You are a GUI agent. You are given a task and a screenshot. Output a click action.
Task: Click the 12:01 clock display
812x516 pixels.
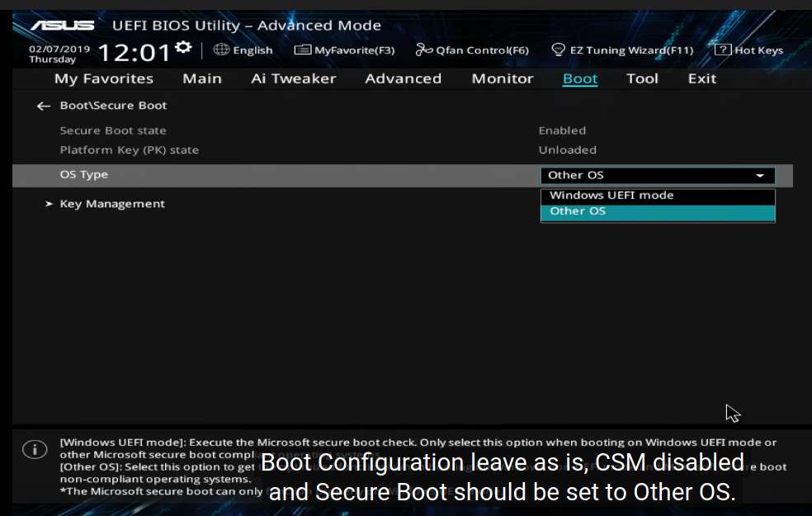click(135, 52)
